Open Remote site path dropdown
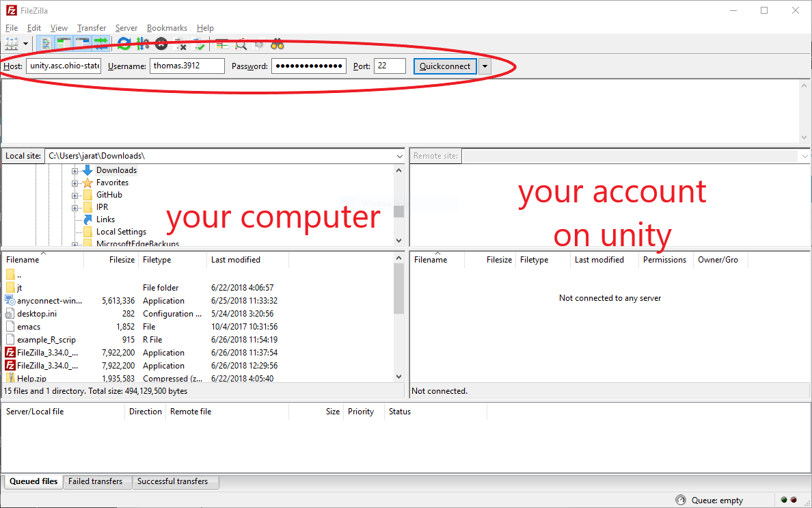The height and width of the screenshot is (508, 812). tap(804, 156)
